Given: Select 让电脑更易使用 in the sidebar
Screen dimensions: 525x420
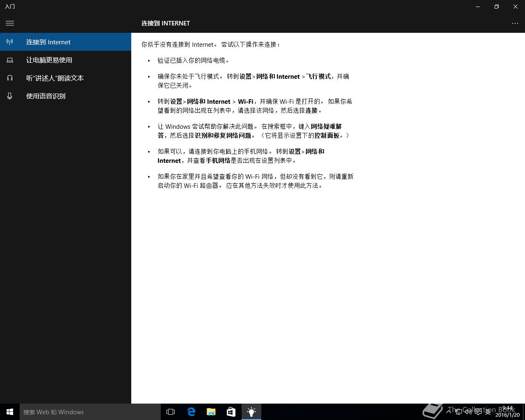Looking at the screenshot, I should coord(66,60).
